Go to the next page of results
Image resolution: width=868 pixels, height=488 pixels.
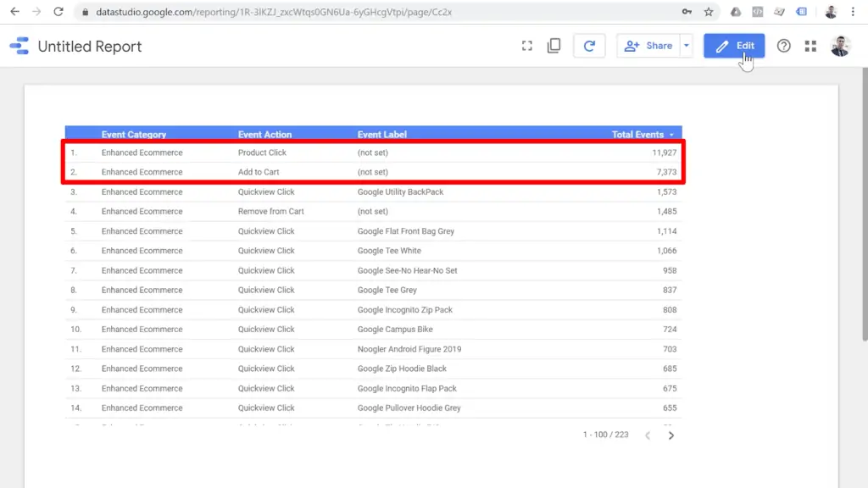[x=670, y=435]
